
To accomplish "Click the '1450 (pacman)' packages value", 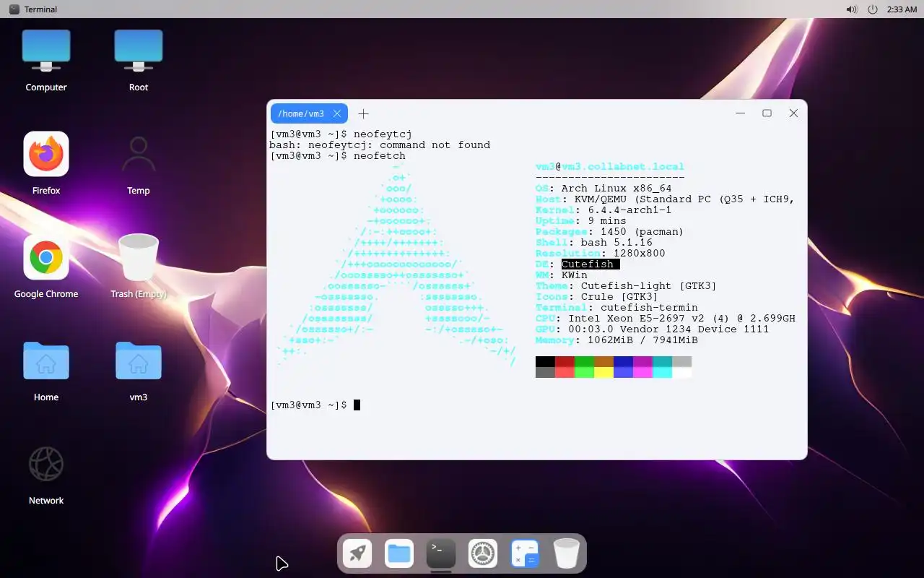I will point(642,232).
